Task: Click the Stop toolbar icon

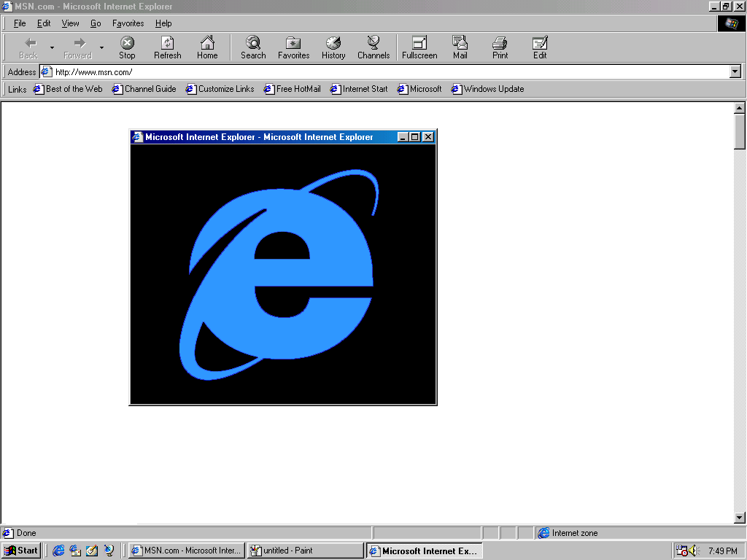Action: click(x=127, y=47)
